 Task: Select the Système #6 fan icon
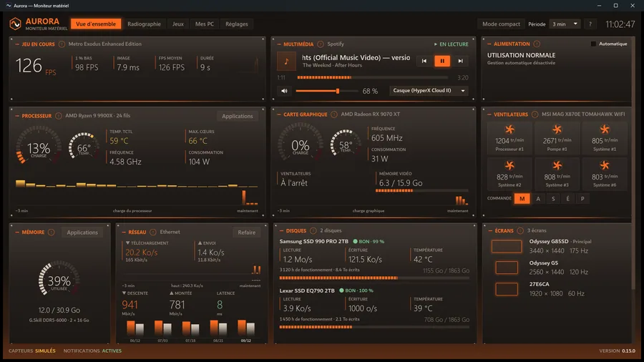(x=605, y=165)
